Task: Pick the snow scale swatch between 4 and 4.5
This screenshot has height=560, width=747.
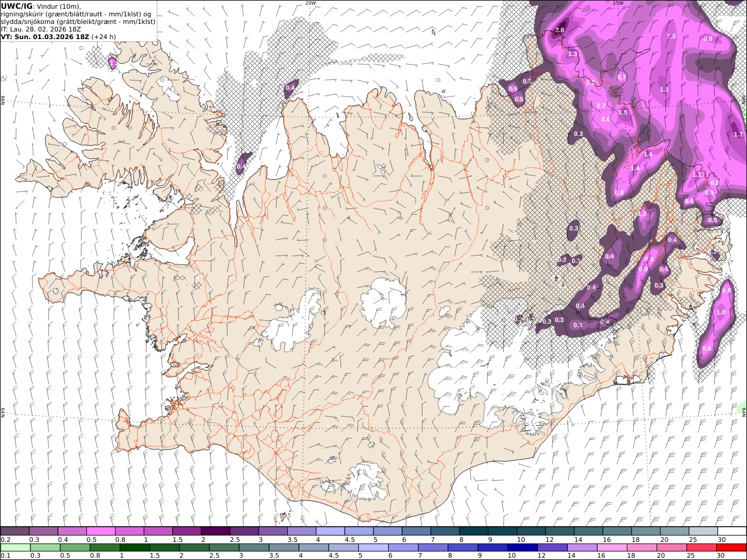Action: pyautogui.click(x=330, y=531)
